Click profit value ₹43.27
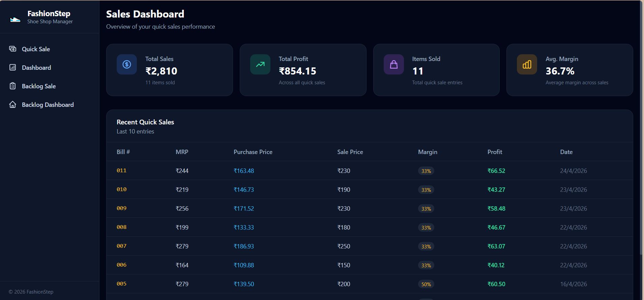This screenshot has width=644, height=300. click(x=496, y=189)
